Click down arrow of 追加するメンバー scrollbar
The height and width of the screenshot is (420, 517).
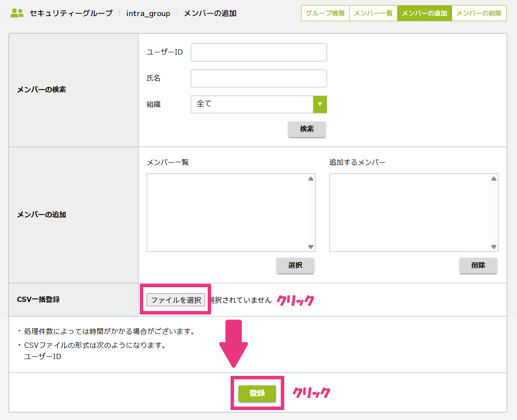pos(494,247)
